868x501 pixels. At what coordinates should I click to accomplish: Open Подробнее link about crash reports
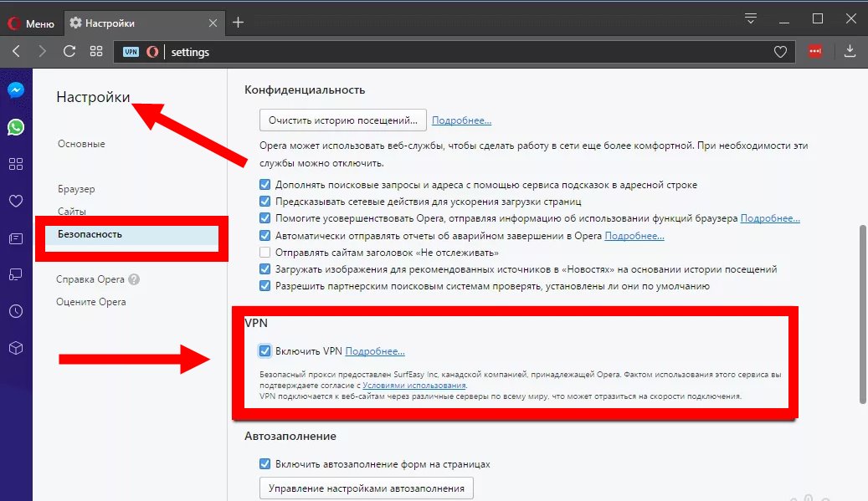pyautogui.click(x=634, y=236)
